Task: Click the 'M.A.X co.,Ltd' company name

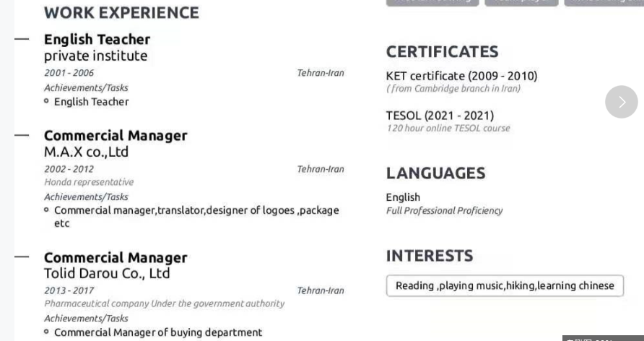Action: click(x=86, y=152)
